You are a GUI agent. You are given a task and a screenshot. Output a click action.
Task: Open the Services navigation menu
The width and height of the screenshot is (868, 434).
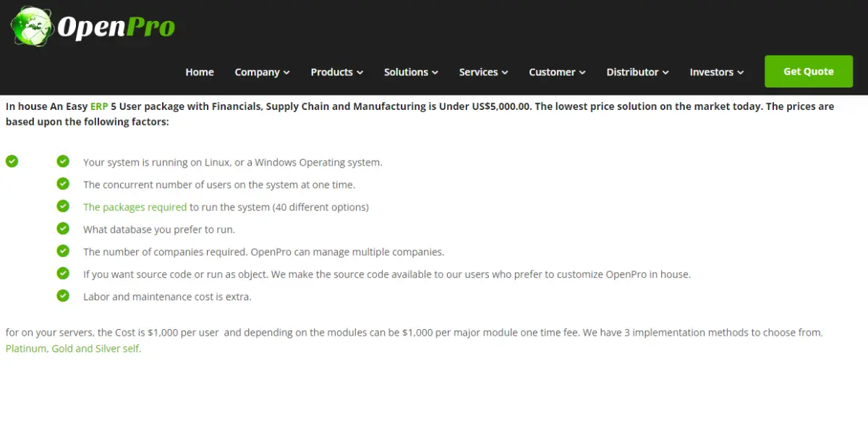(483, 72)
